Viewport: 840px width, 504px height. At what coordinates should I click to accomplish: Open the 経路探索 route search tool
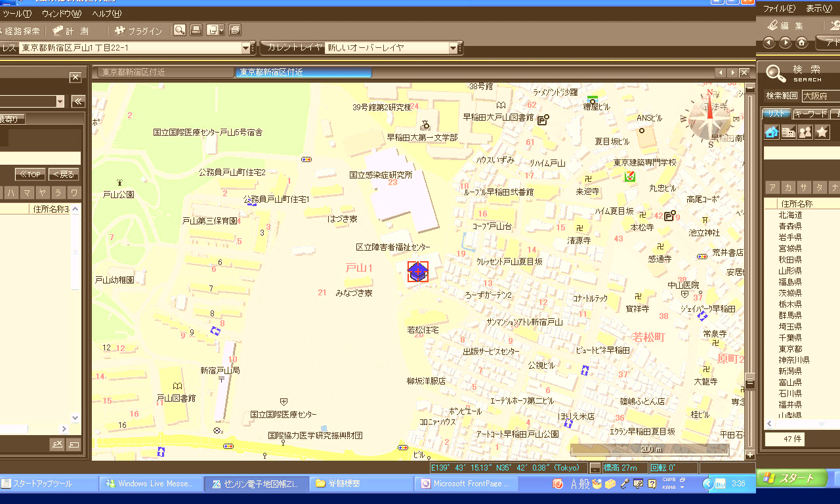[19, 31]
